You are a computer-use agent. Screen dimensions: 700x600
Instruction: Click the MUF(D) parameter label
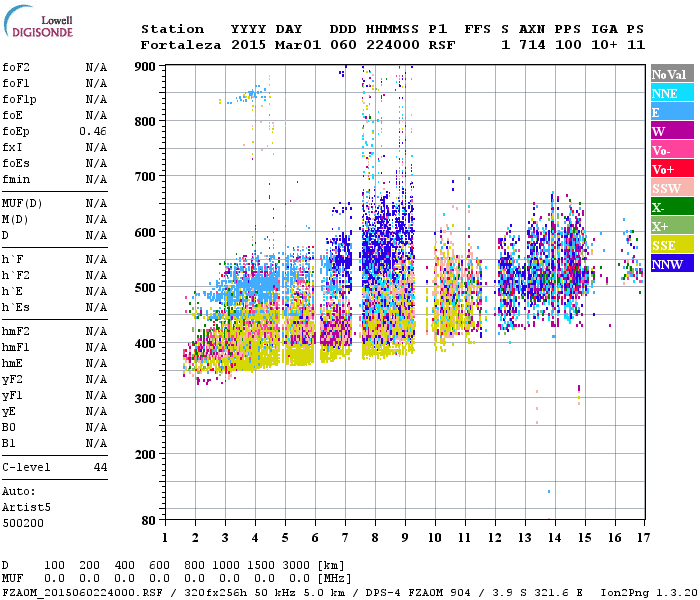click(22, 204)
